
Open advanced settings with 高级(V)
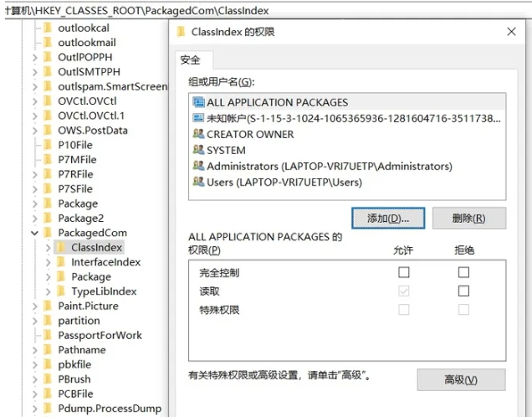(x=461, y=379)
